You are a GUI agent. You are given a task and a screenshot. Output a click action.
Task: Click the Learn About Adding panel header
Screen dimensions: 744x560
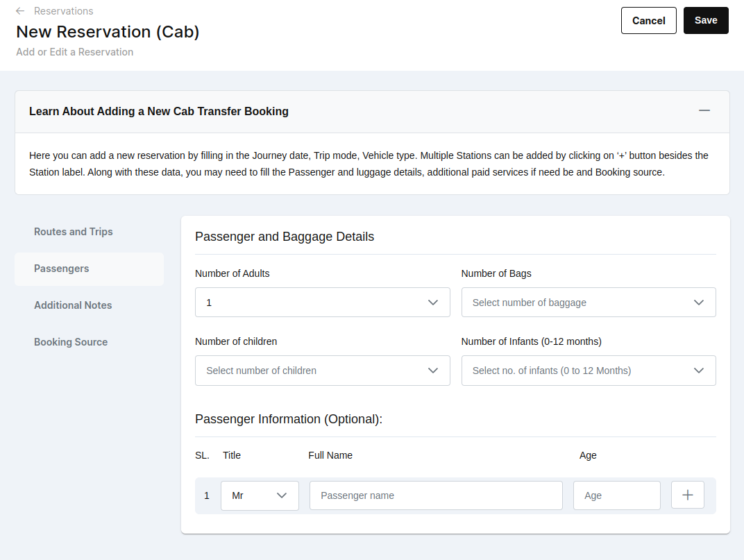(x=159, y=111)
